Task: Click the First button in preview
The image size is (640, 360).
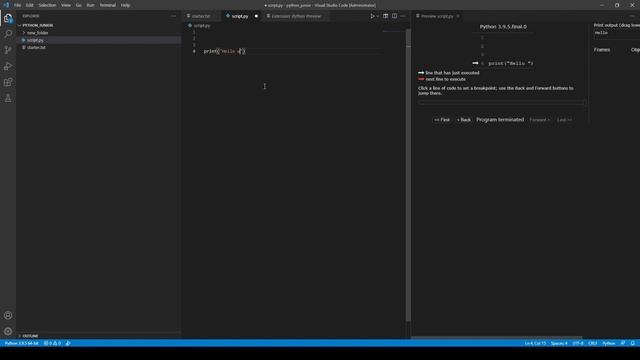Action: coord(442,120)
